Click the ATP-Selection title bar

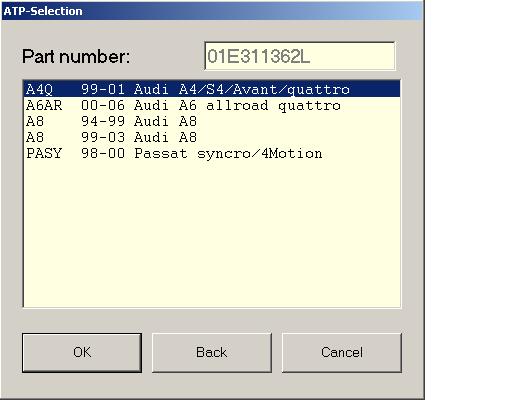pos(213,11)
